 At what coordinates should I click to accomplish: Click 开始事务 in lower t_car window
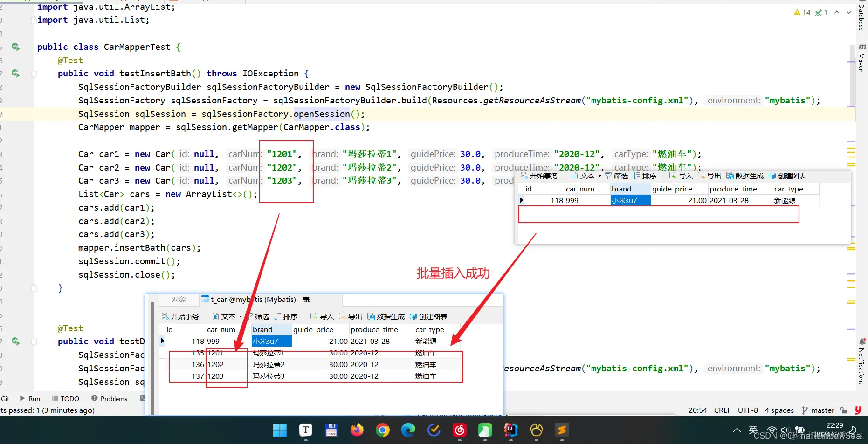180,317
